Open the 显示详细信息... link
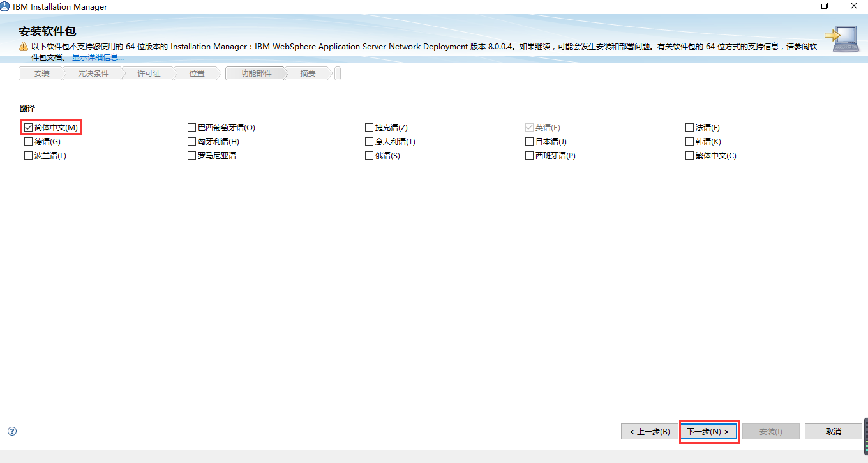 coord(98,57)
